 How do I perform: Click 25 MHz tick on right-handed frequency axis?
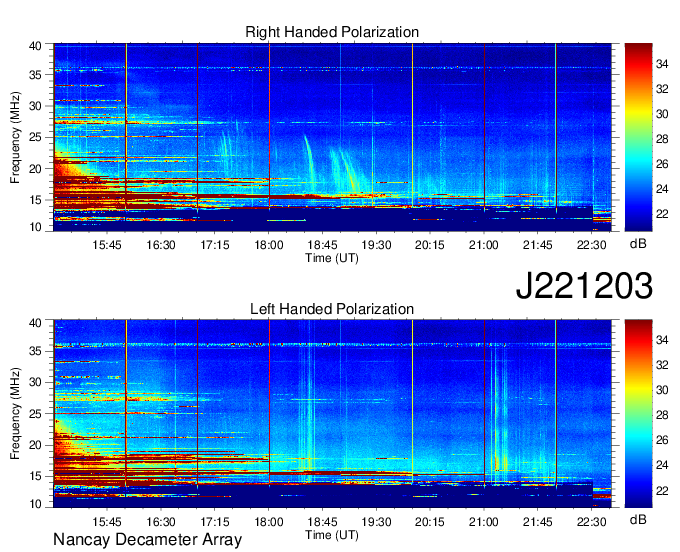pos(35,137)
